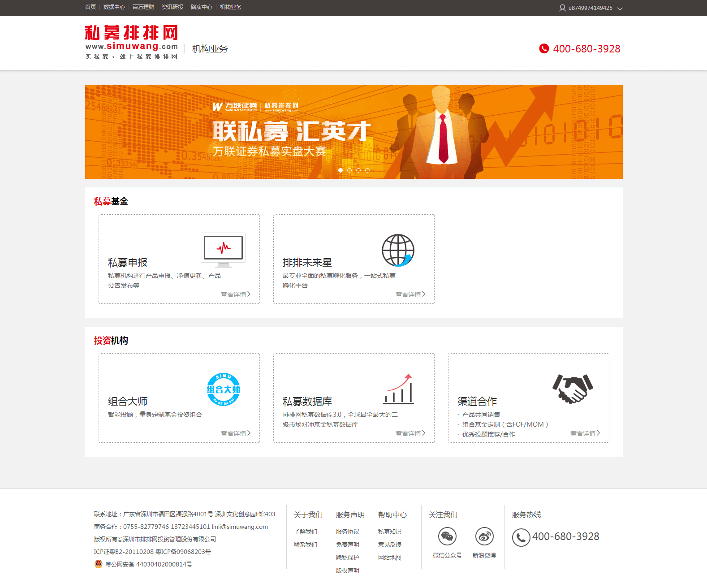Click the chevron arrow in 渠道合作 card
This screenshot has height=588, width=707.
(599, 433)
